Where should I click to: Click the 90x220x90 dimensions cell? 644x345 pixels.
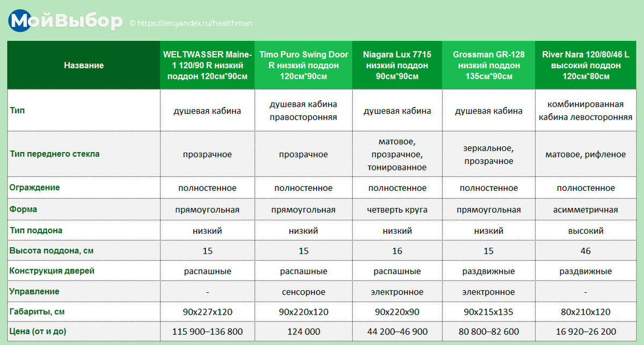coord(397,312)
